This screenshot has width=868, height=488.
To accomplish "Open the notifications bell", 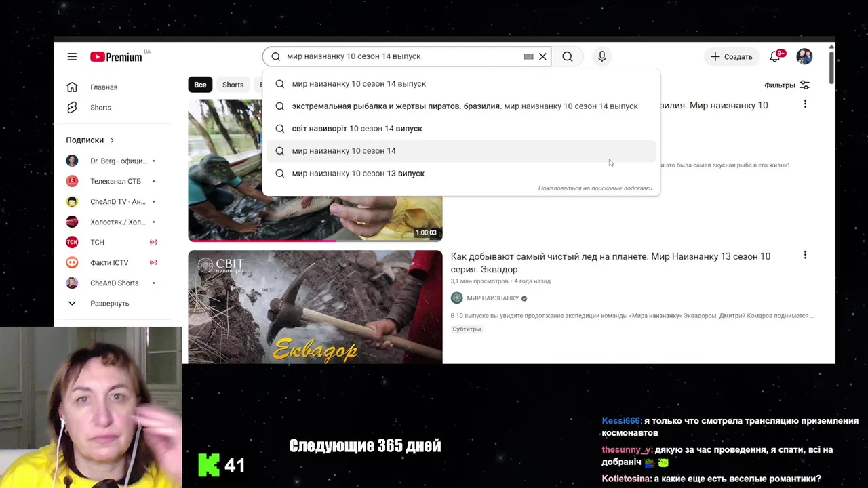I will click(x=775, y=57).
